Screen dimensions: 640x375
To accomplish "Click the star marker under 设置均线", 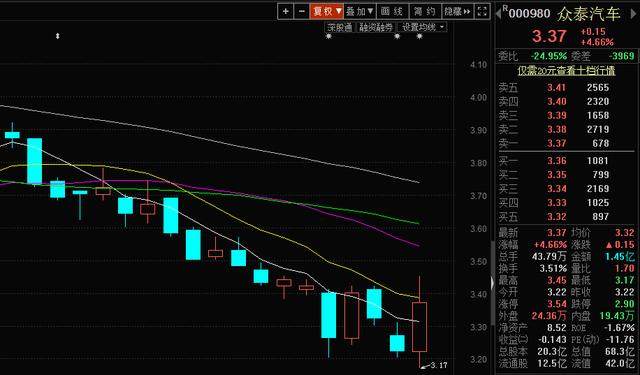I will pos(420,36).
